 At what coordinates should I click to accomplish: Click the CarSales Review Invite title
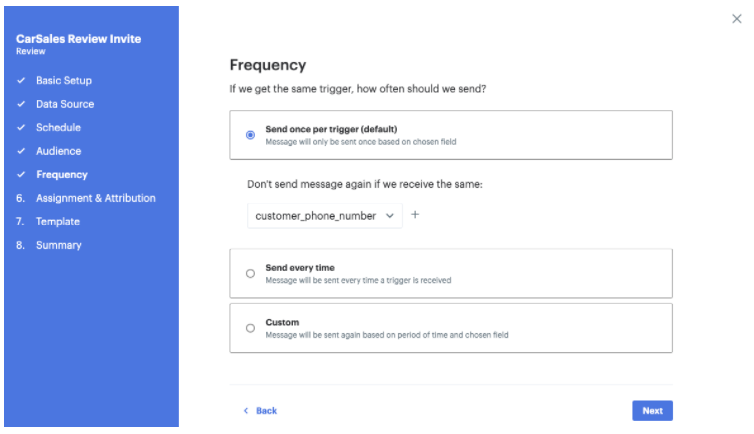click(x=79, y=39)
